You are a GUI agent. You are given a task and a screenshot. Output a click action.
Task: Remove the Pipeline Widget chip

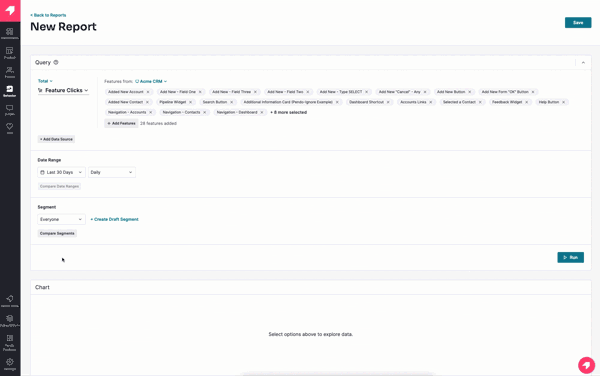click(191, 102)
